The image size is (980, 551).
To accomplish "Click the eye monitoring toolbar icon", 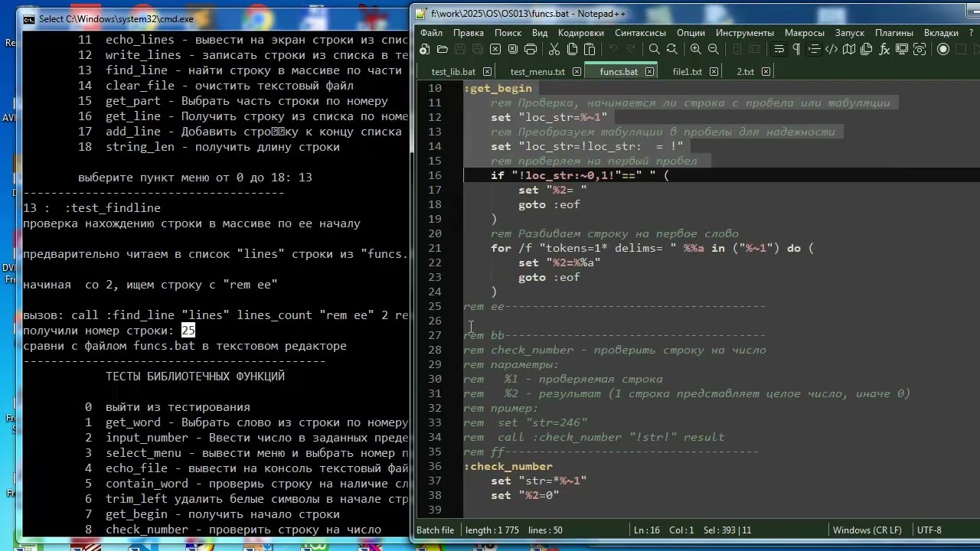I will 920,49.
